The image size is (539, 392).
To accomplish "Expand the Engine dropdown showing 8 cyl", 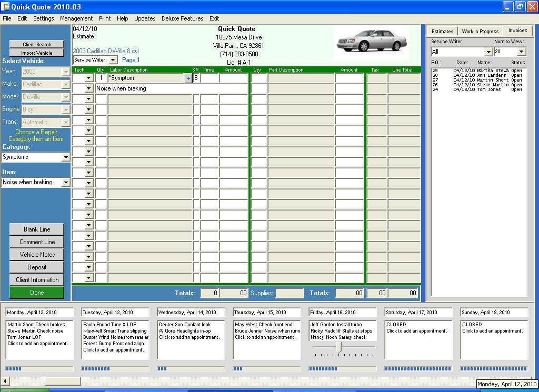I will pyautogui.click(x=66, y=110).
